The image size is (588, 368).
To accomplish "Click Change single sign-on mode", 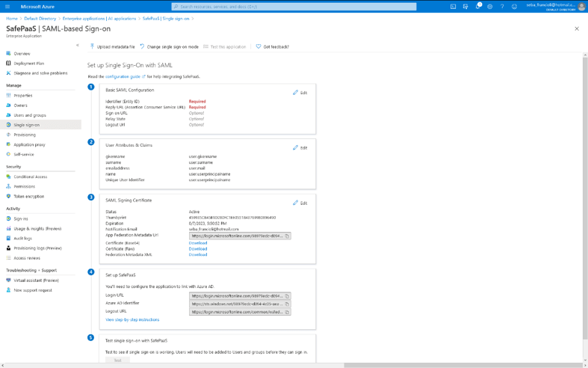I will (x=169, y=46).
